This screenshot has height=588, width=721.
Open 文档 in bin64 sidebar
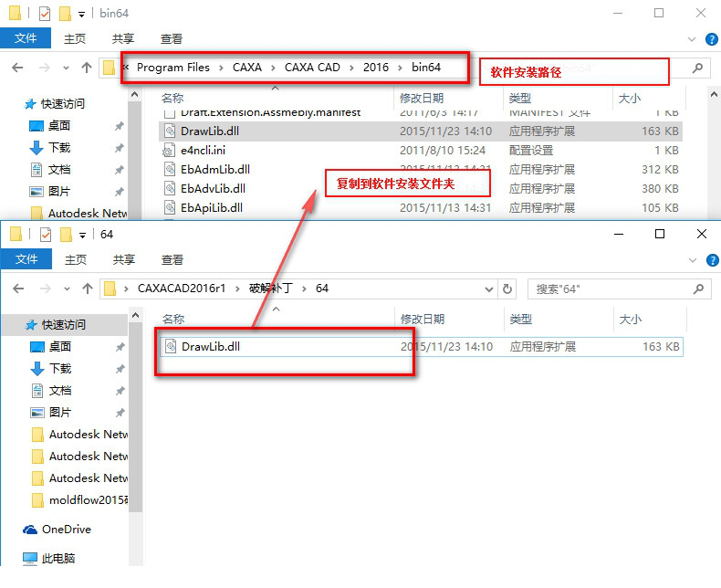pos(58,170)
